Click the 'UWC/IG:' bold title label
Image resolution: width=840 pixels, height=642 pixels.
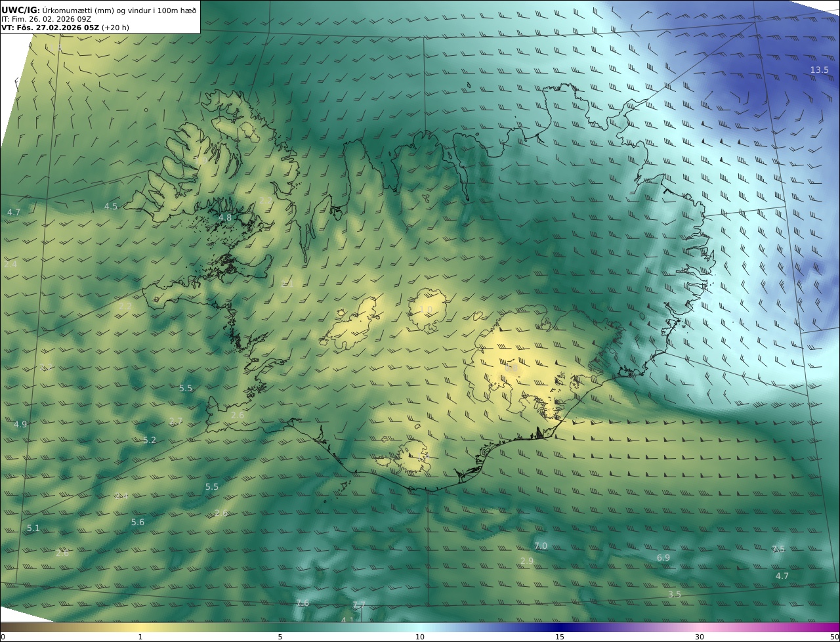21,11
